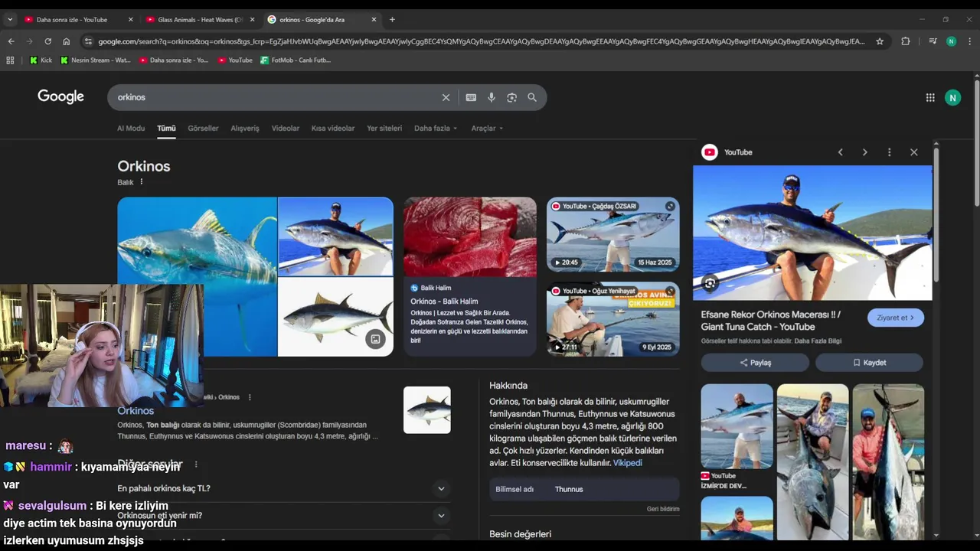Close the image preview panel
980x551 pixels.
coord(913,152)
